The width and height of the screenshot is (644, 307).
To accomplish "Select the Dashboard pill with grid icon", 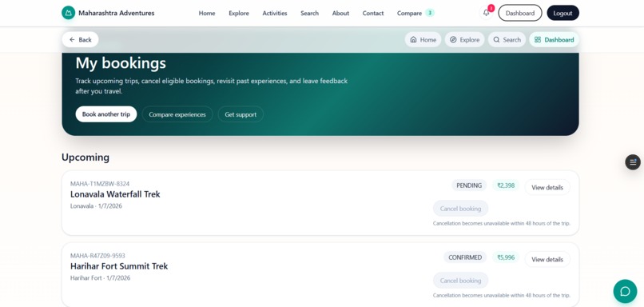I will pyautogui.click(x=554, y=39).
